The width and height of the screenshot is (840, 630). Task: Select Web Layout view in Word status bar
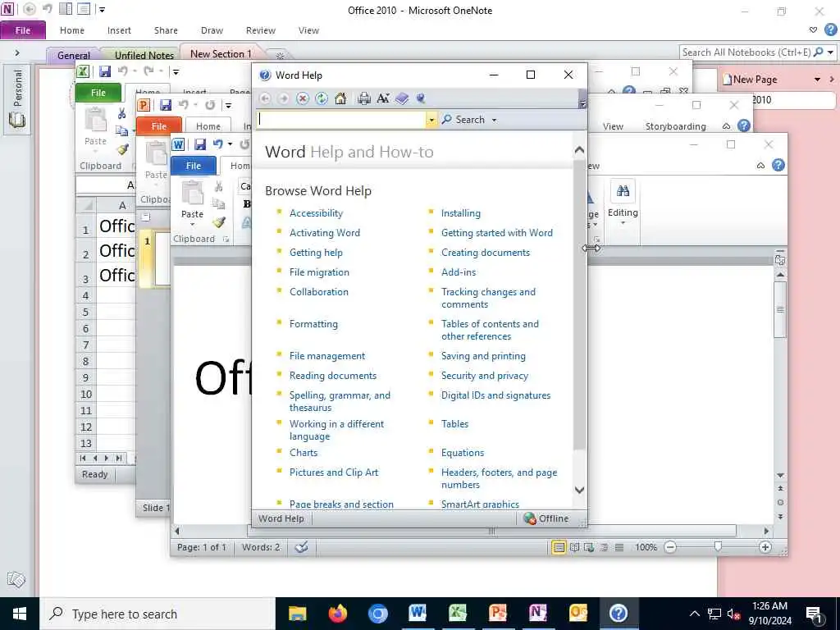tap(589, 547)
